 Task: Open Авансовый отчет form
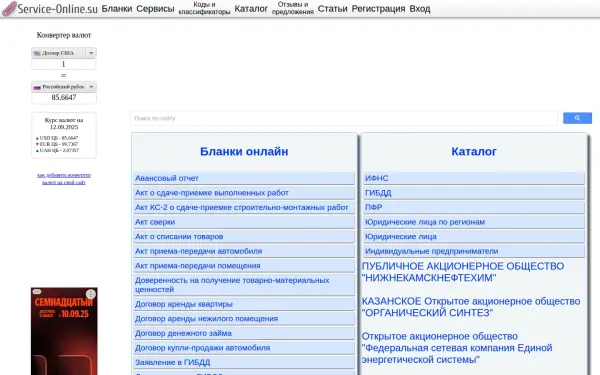point(244,178)
